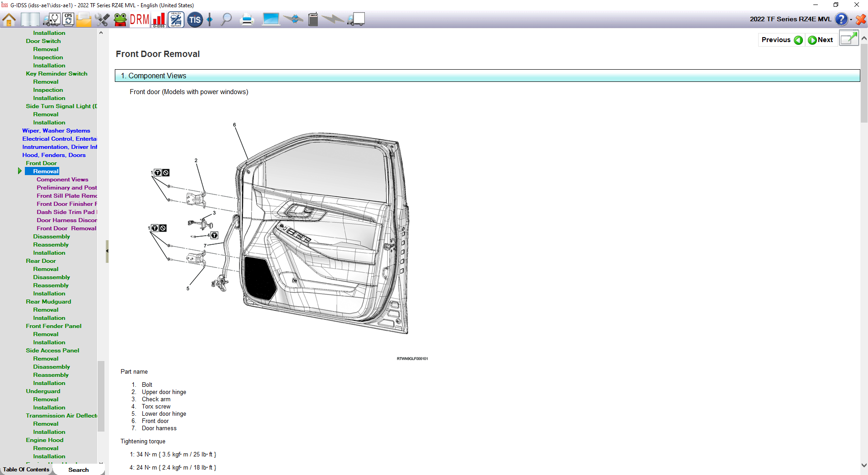The width and height of the screenshot is (868, 475).
Task: Switch to the Table Of Contents tab
Action: click(x=26, y=470)
